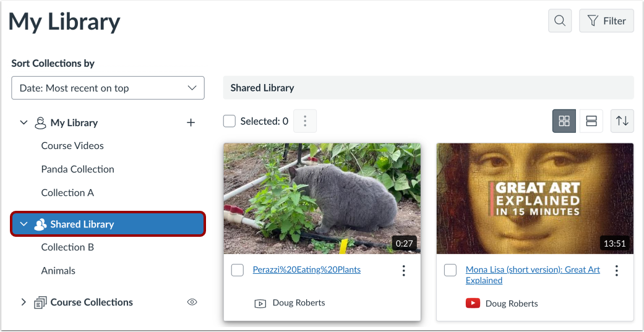Image resolution: width=644 pixels, height=332 pixels.
Task: Click the 0:27 duration badge
Action: click(404, 244)
